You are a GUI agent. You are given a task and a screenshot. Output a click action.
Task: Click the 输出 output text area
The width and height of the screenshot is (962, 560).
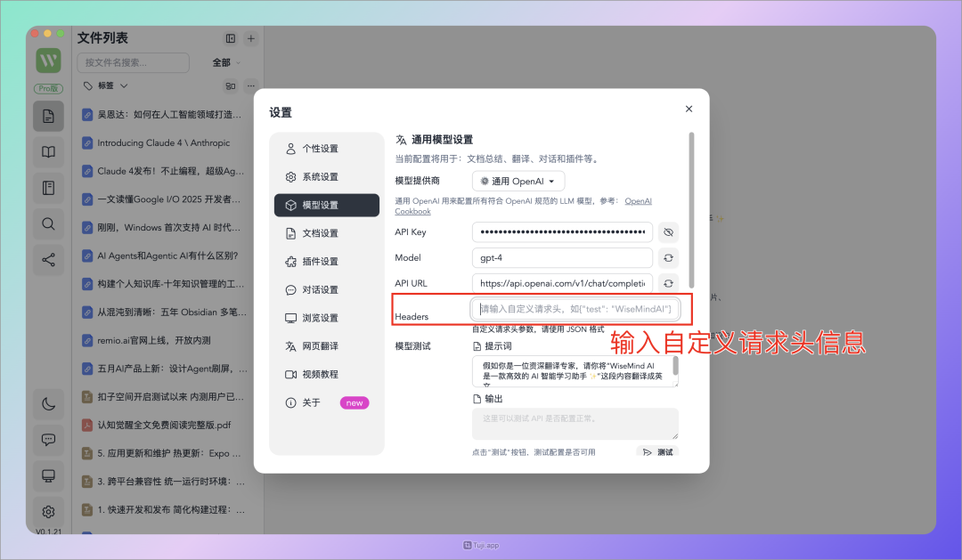pos(575,424)
